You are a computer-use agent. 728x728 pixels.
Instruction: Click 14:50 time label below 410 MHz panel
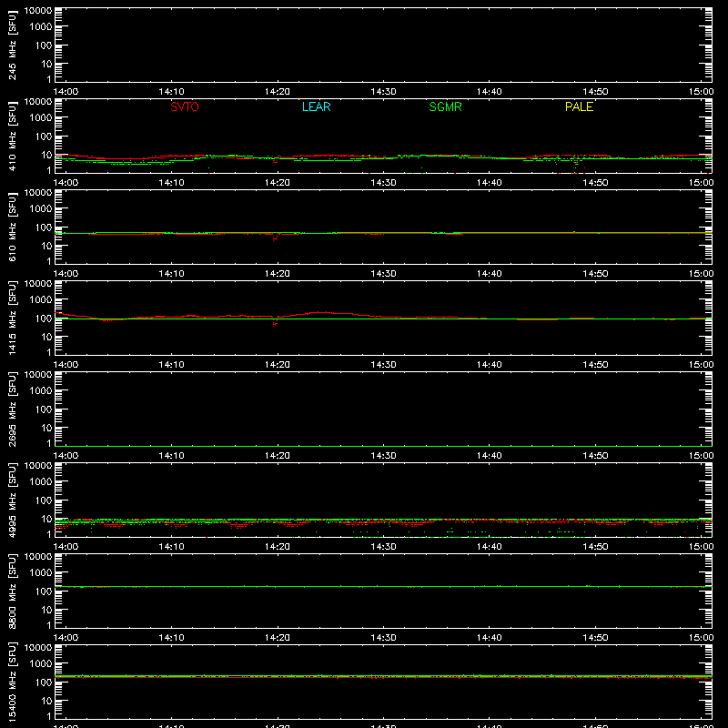[595, 183]
